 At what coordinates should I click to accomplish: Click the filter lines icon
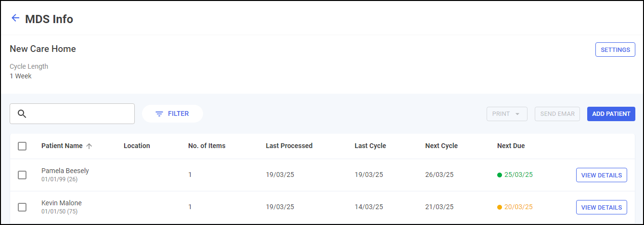pyautogui.click(x=159, y=114)
